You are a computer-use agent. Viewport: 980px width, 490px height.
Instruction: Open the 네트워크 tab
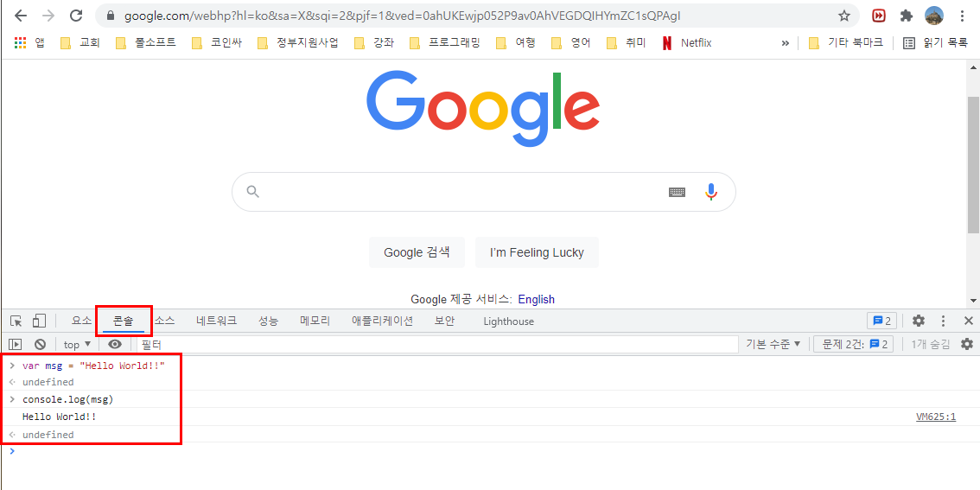[x=216, y=321]
